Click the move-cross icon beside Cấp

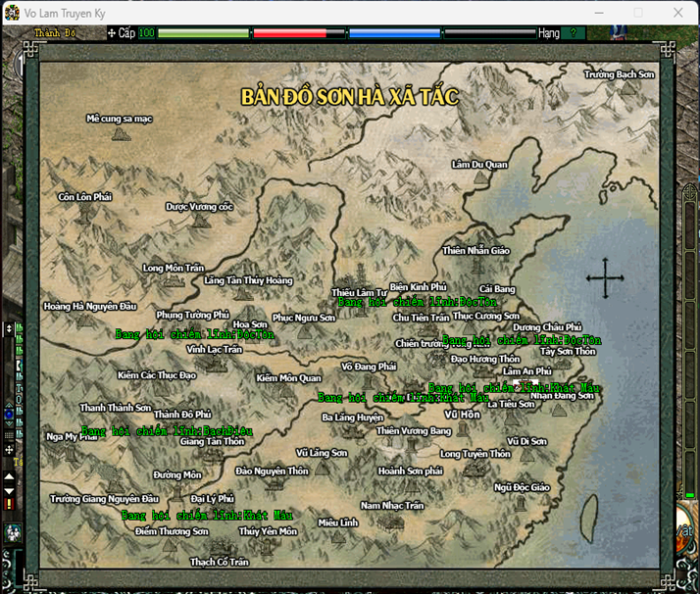point(112,33)
